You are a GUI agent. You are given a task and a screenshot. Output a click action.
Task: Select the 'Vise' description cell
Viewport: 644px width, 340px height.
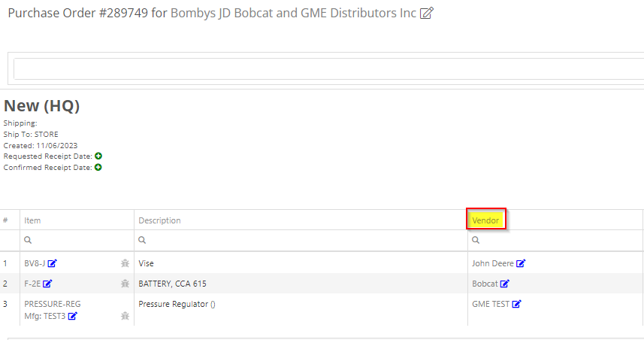coord(146,263)
